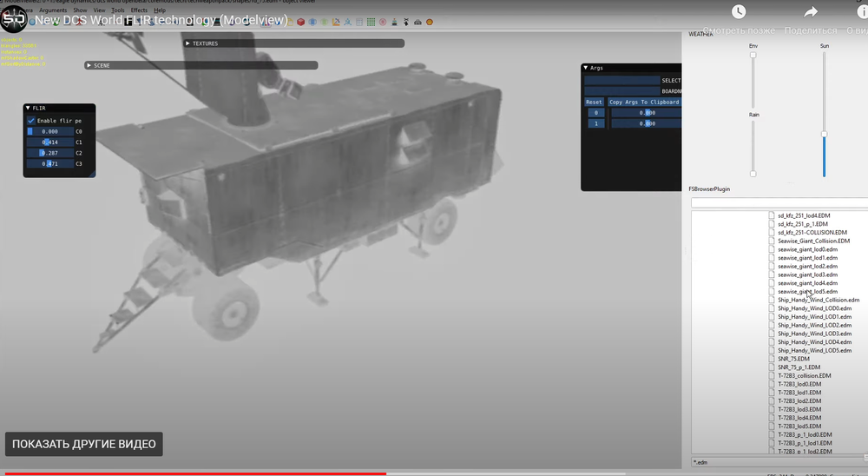868x476 pixels.
Task: Open the Show menu
Action: 80,10
